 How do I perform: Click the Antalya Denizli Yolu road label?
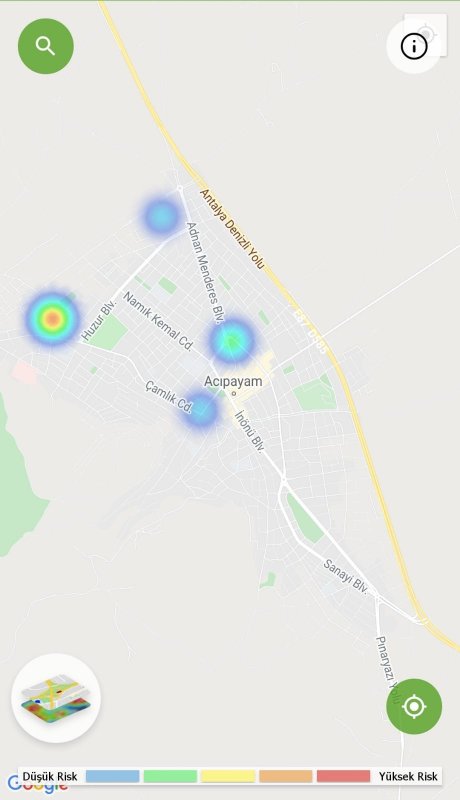click(232, 229)
